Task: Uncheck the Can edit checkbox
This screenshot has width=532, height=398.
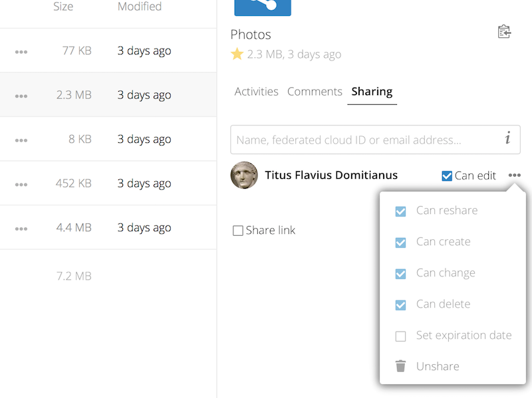Action: pos(446,175)
